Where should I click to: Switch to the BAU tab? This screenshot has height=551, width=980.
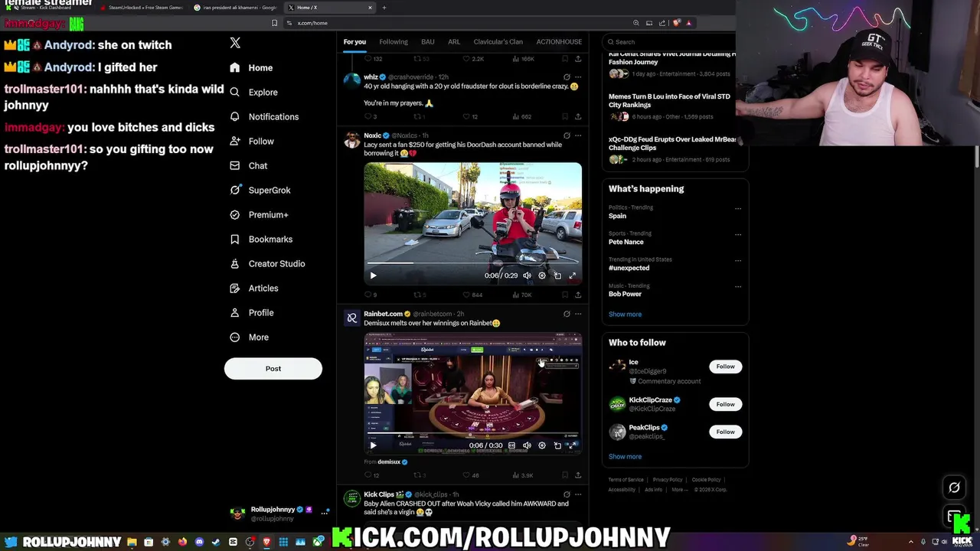click(428, 41)
